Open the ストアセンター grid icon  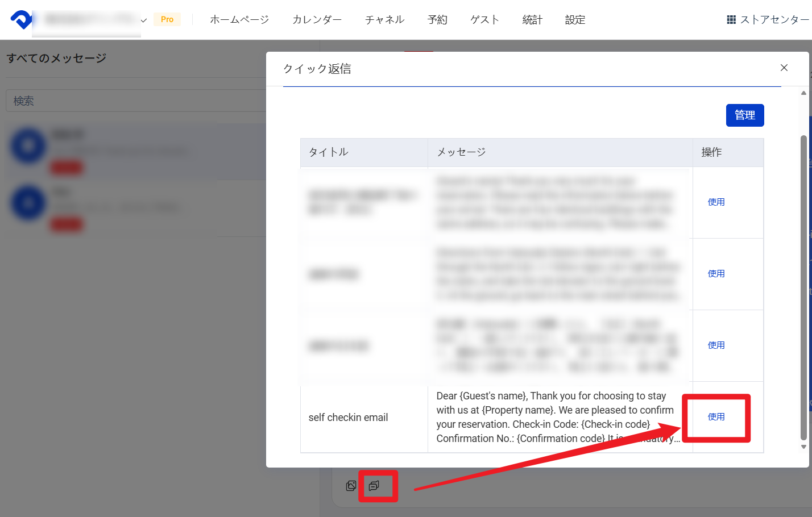coord(731,20)
